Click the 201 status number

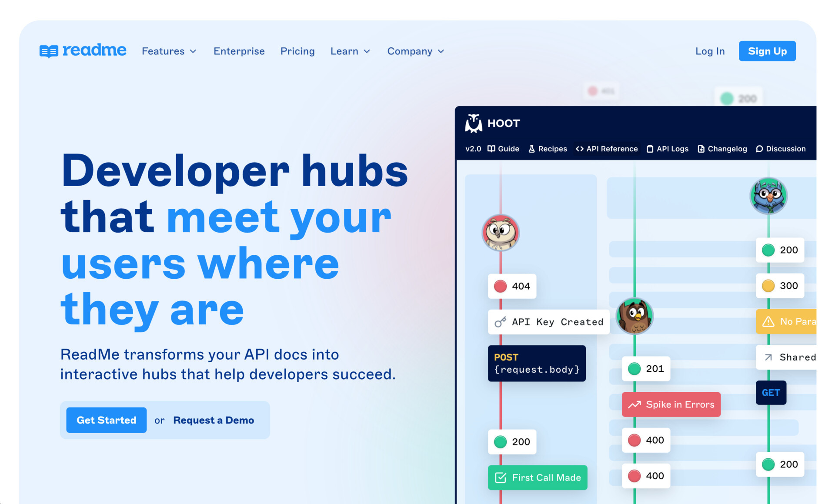[x=655, y=369]
